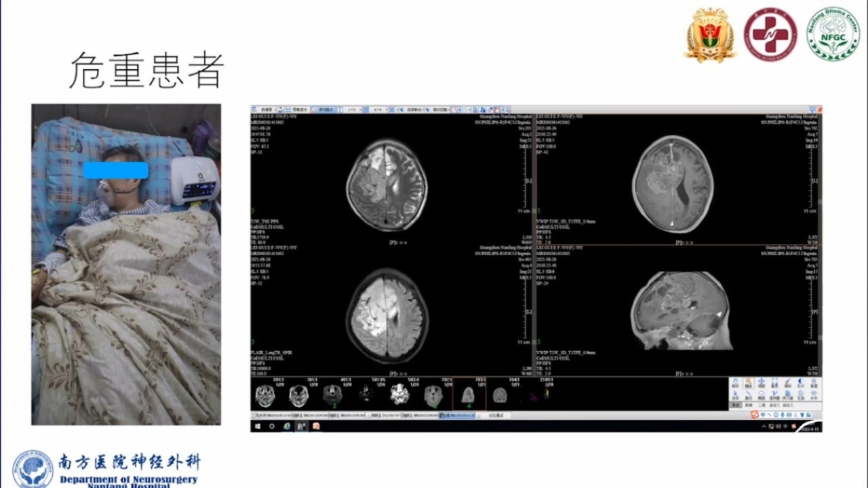Switch to the third tab of tools panel
This screenshot has height=488, width=868.
point(762,405)
